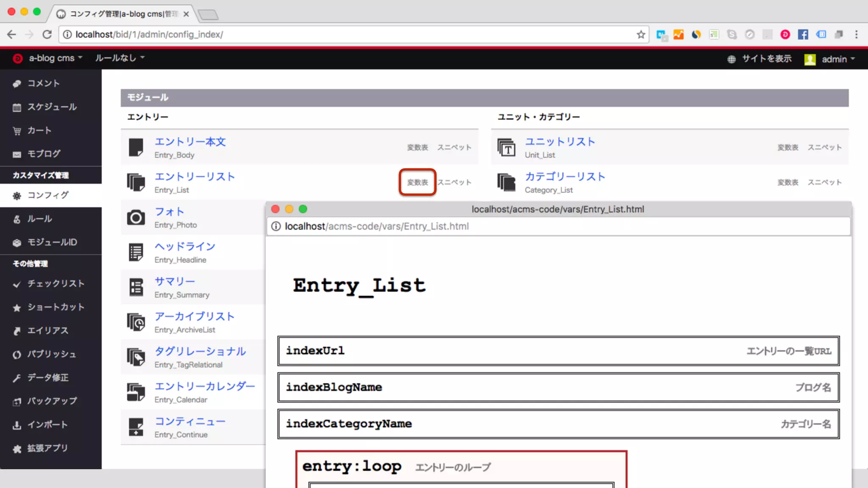Click the Chrome address bar

pyautogui.click(x=339, y=34)
